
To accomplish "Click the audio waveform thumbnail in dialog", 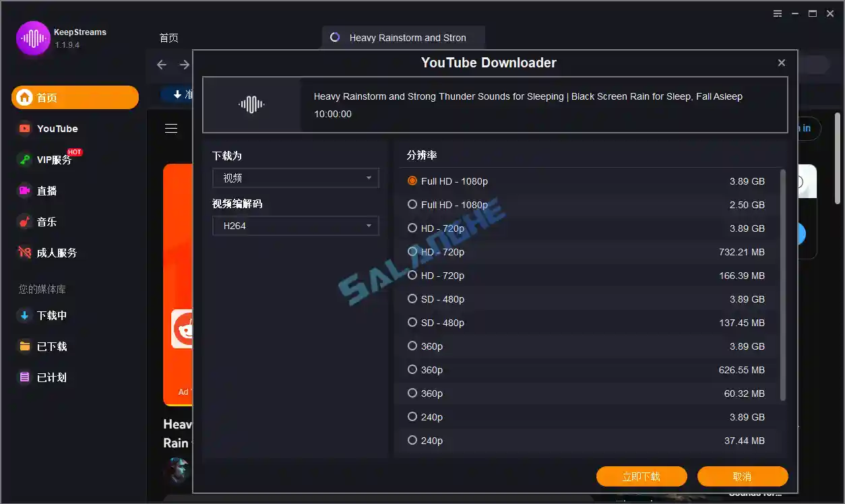I will [251, 104].
